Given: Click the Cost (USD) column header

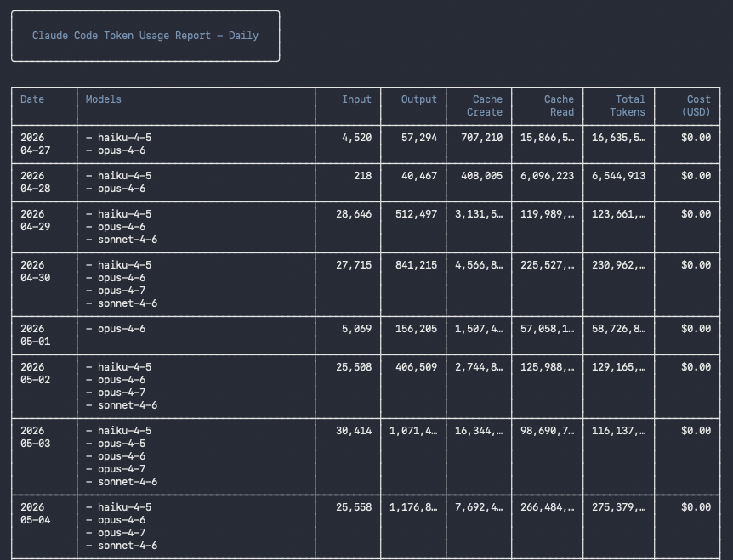Looking at the screenshot, I should tap(696, 105).
